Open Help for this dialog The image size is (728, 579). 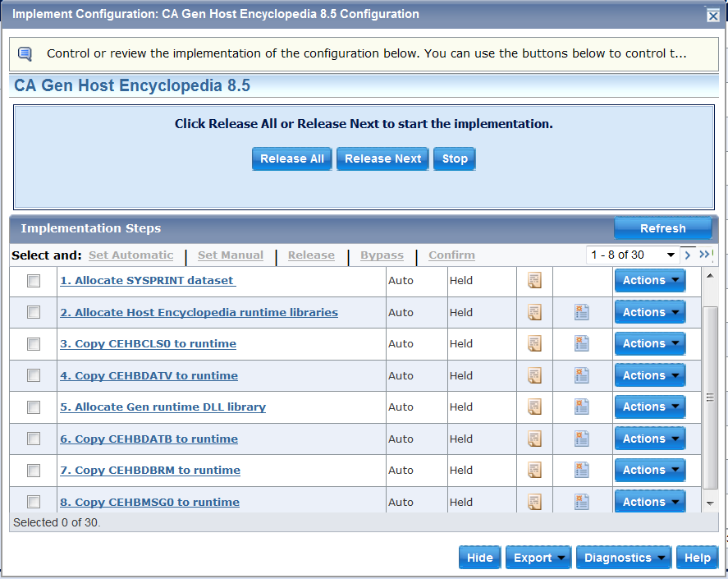click(x=698, y=558)
